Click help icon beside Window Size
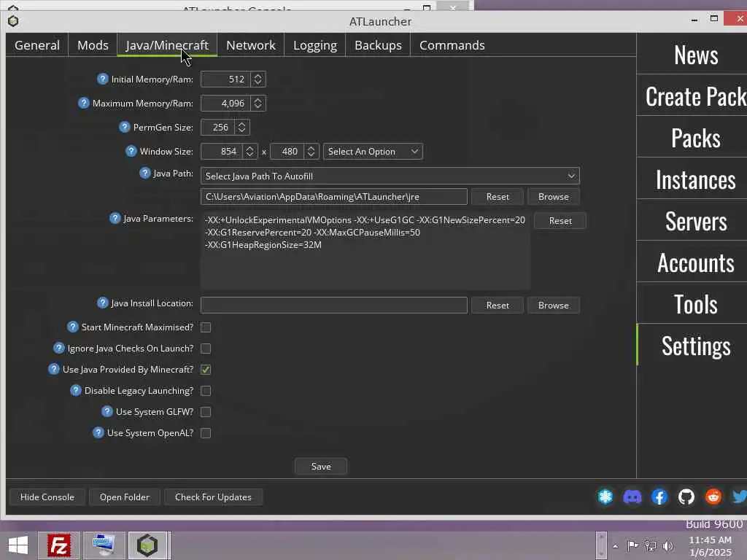The image size is (747, 560). click(131, 151)
